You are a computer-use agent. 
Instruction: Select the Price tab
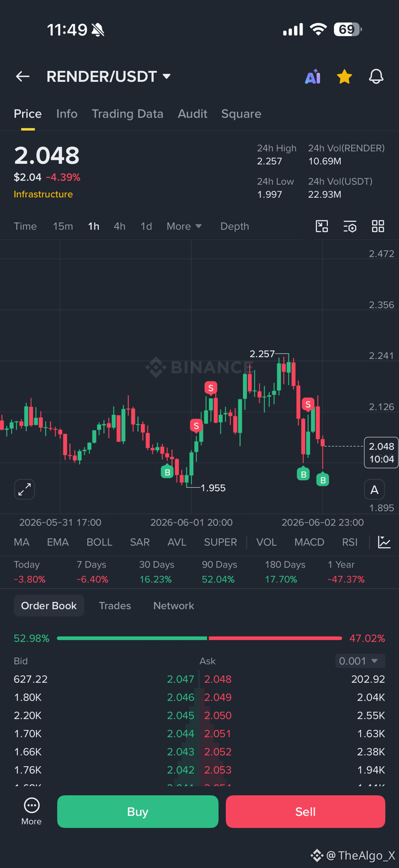(x=27, y=114)
